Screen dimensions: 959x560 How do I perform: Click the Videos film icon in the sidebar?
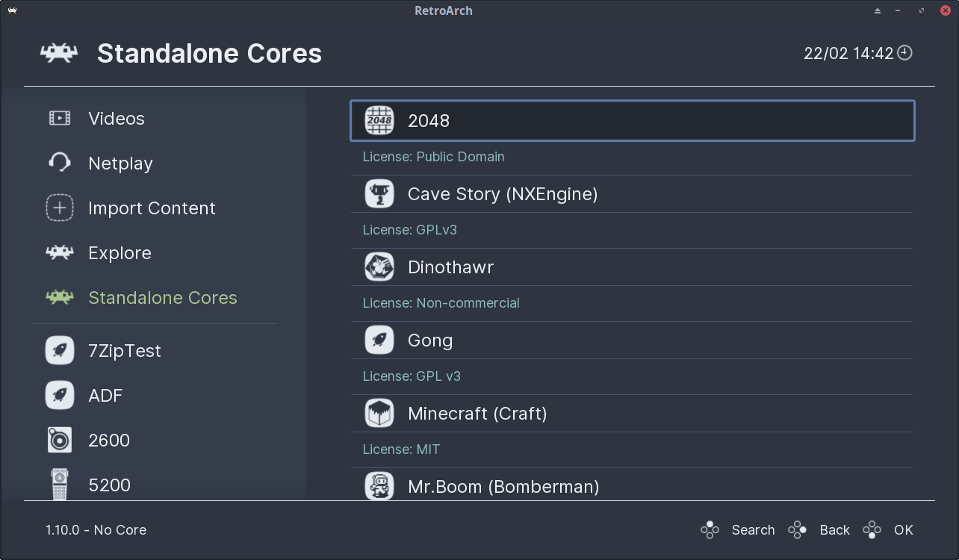coord(60,118)
